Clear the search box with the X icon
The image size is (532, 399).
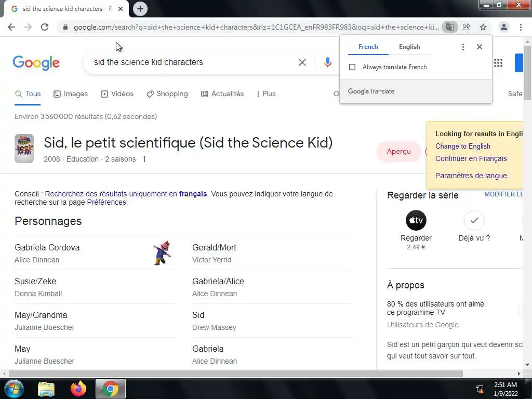click(302, 62)
